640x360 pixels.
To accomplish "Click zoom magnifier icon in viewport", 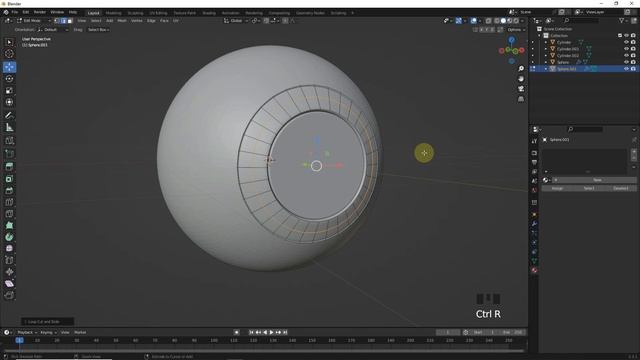I will pyautogui.click(x=521, y=69).
